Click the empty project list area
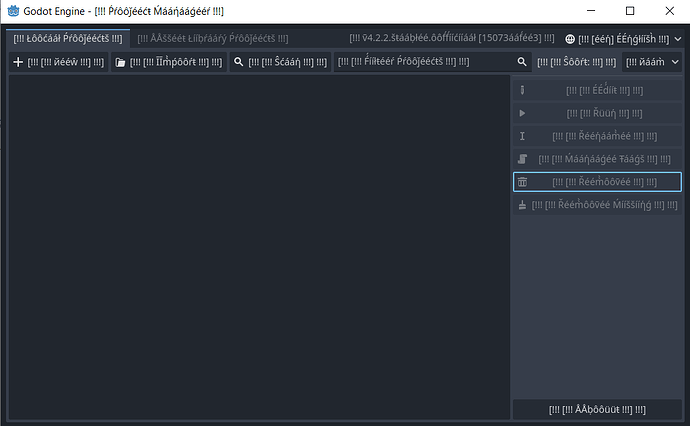The height and width of the screenshot is (426, 690). click(x=258, y=245)
